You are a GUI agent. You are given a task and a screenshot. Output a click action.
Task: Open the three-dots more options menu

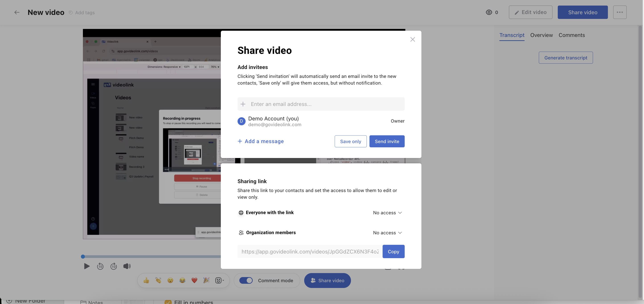[619, 12]
